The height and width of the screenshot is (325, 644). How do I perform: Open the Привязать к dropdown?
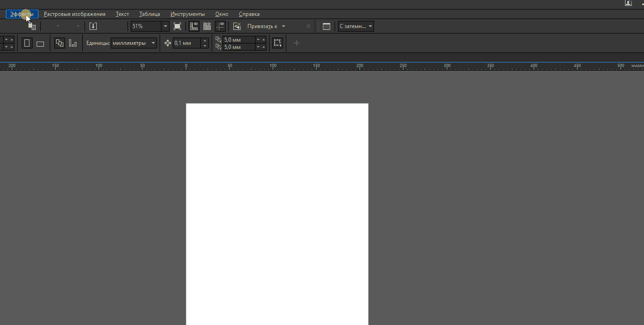pos(266,26)
